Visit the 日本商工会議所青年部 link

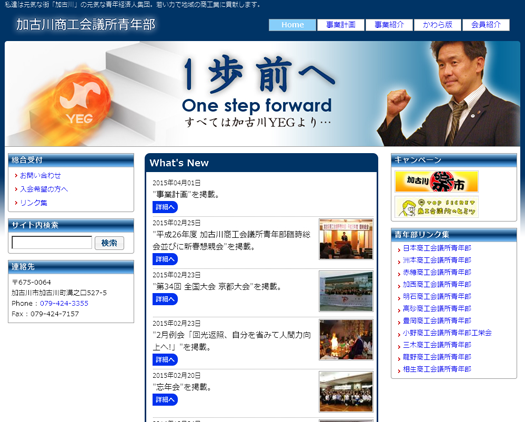(x=437, y=248)
